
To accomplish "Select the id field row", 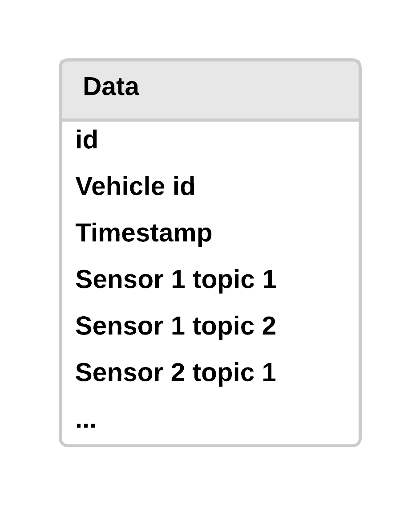I will pyautogui.click(x=87, y=140).
